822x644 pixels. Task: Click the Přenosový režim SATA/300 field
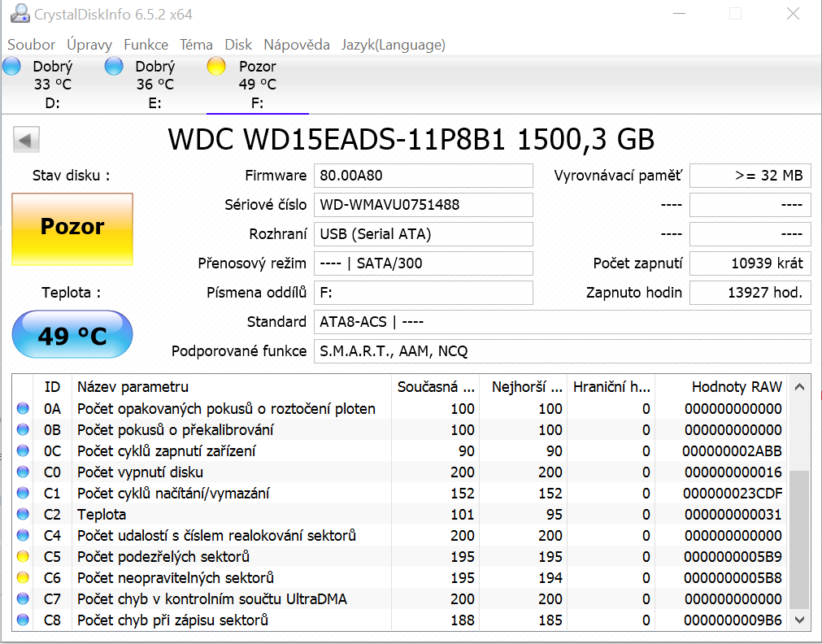[423, 263]
